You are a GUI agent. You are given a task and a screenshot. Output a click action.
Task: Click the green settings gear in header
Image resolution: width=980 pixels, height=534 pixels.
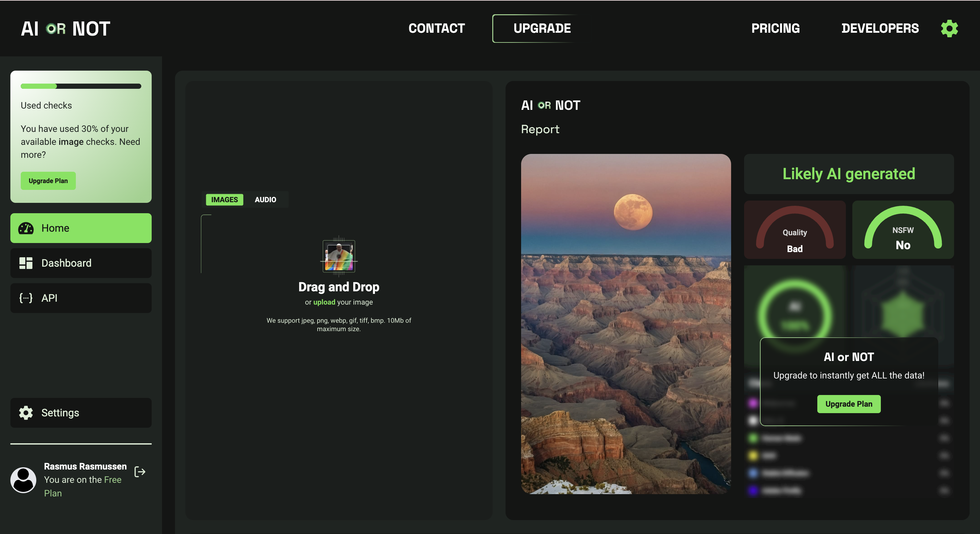pyautogui.click(x=949, y=29)
